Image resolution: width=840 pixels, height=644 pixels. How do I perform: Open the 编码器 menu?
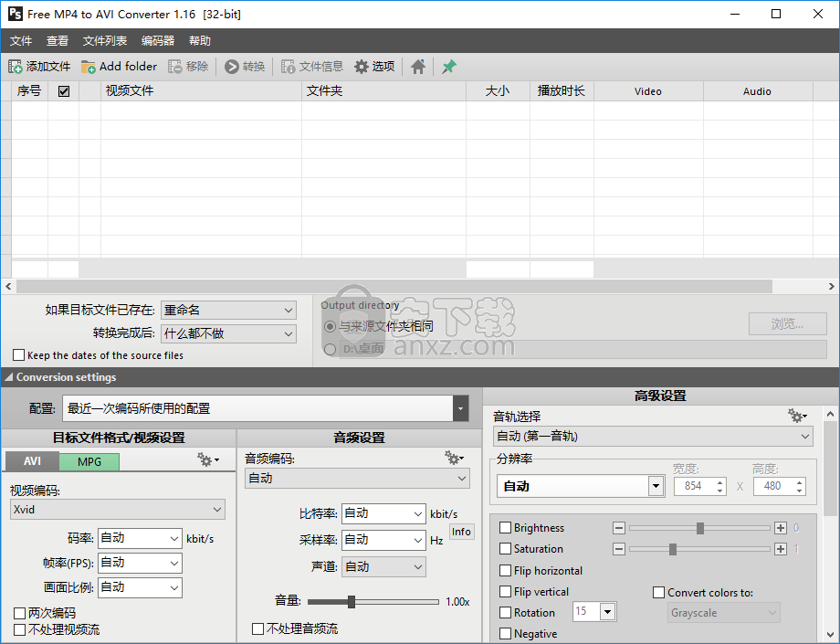[158, 41]
